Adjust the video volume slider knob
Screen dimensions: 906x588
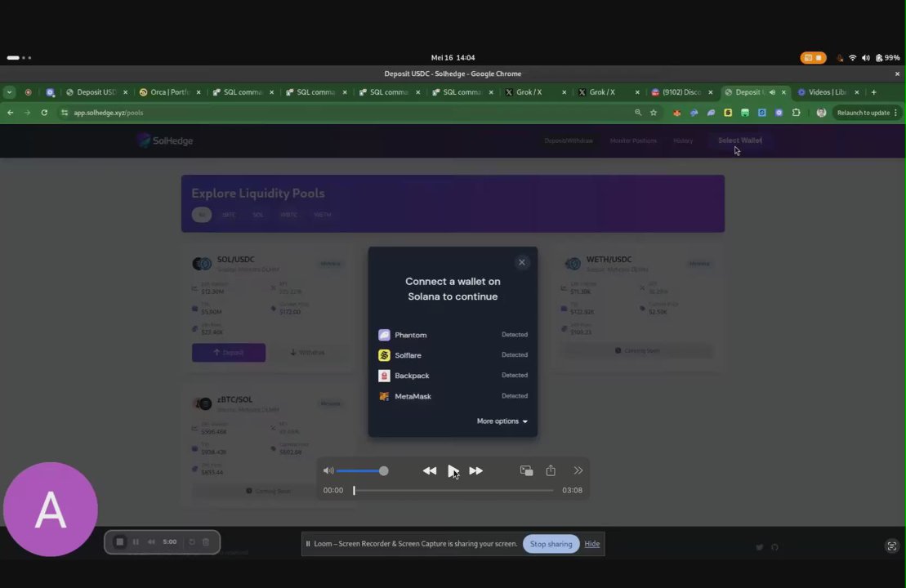(x=384, y=470)
